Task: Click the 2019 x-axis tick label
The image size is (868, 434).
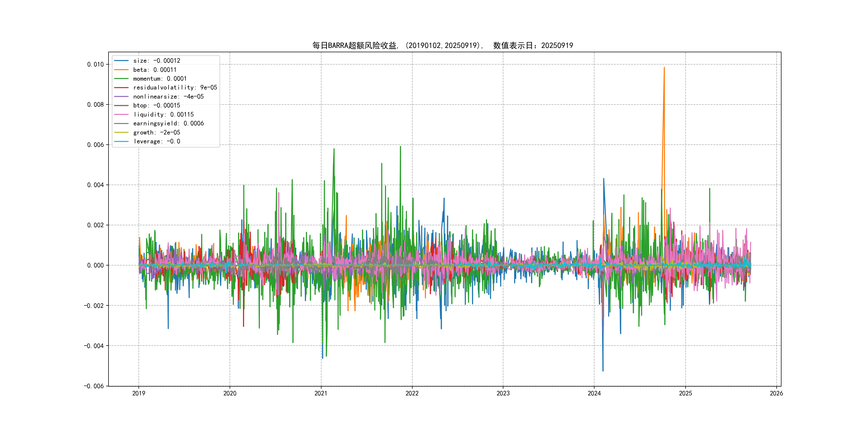Action: 139,393
